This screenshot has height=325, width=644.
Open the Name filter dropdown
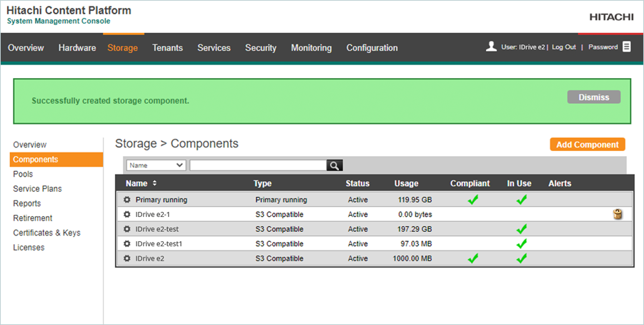click(x=156, y=165)
